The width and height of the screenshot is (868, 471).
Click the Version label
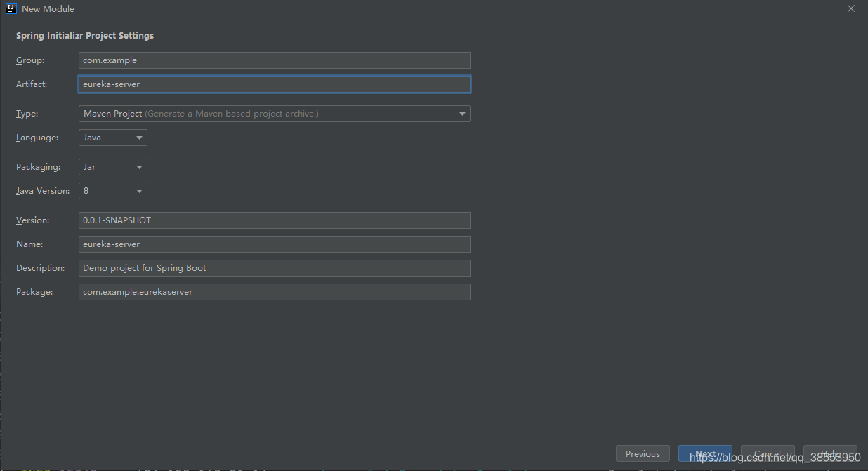[33, 220]
